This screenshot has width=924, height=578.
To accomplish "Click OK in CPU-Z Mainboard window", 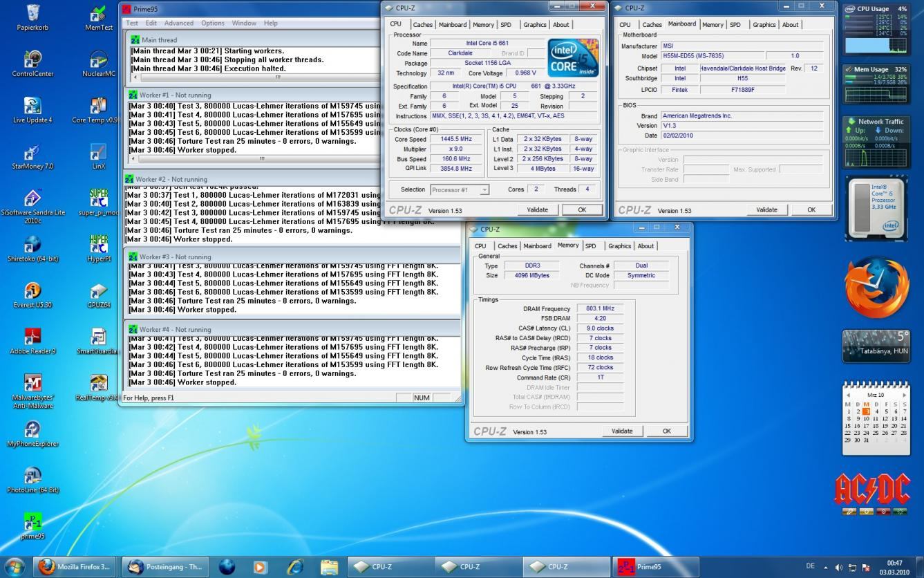I will [811, 209].
